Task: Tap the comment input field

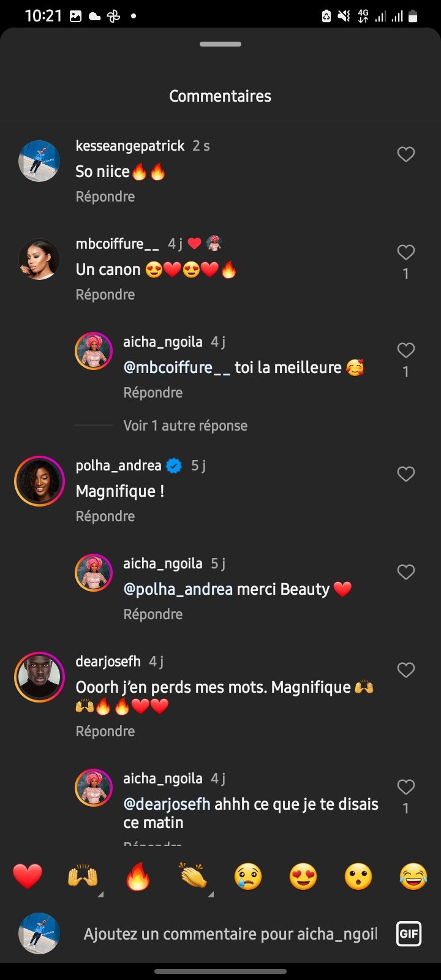Action: click(230, 934)
